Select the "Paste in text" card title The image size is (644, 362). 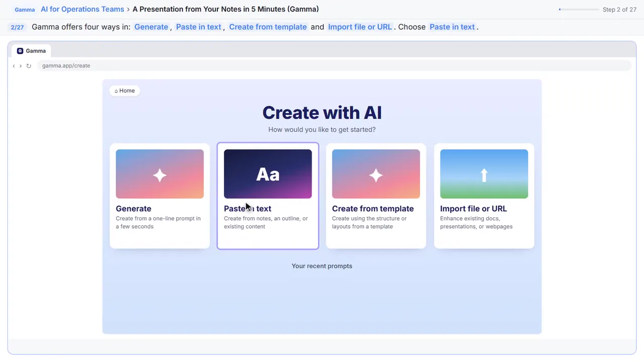pos(248,209)
